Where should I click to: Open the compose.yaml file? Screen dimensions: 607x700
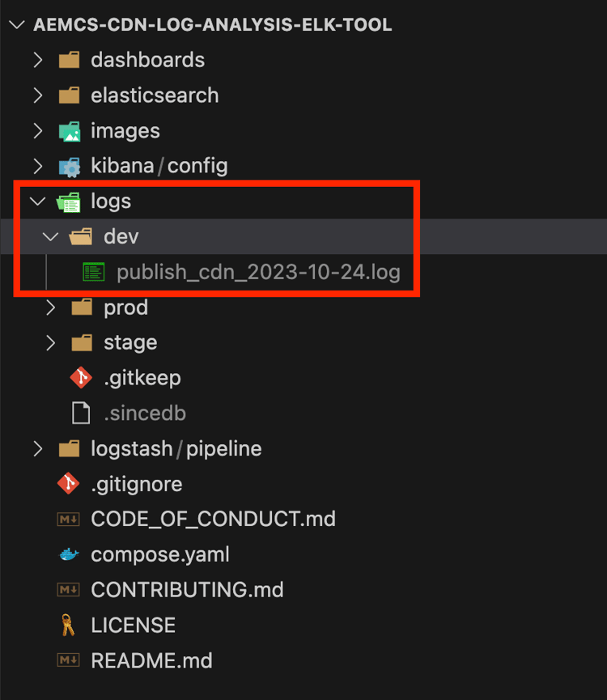[160, 554]
